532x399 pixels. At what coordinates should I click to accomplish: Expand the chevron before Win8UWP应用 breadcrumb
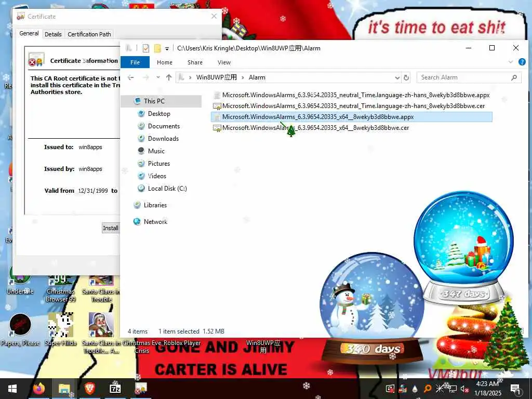click(190, 78)
